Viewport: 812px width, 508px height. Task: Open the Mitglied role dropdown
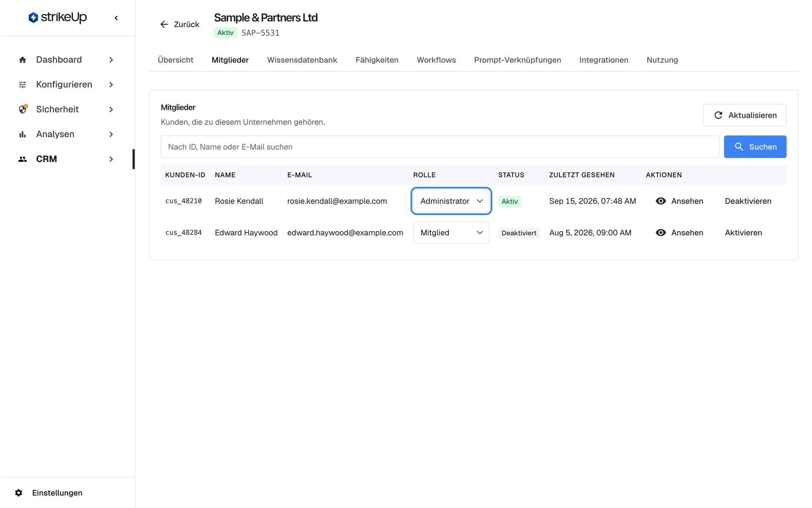[x=451, y=233]
